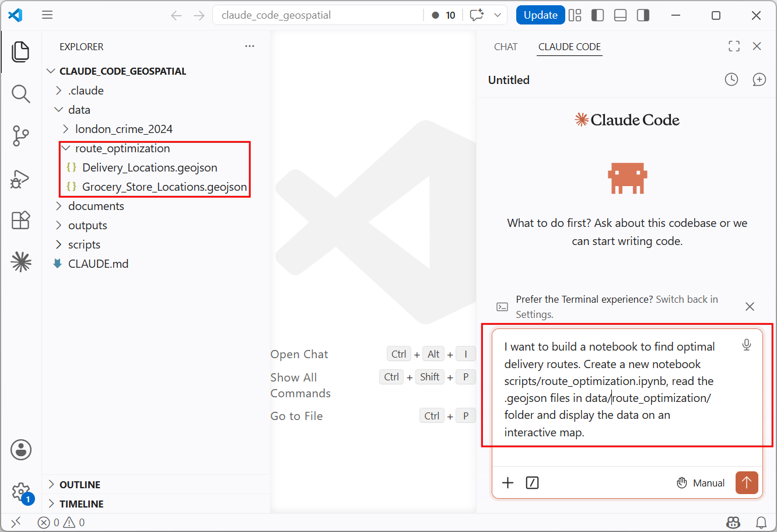The image size is (777, 532).
Task: Dismiss the Terminal experience notice
Action: point(750,306)
